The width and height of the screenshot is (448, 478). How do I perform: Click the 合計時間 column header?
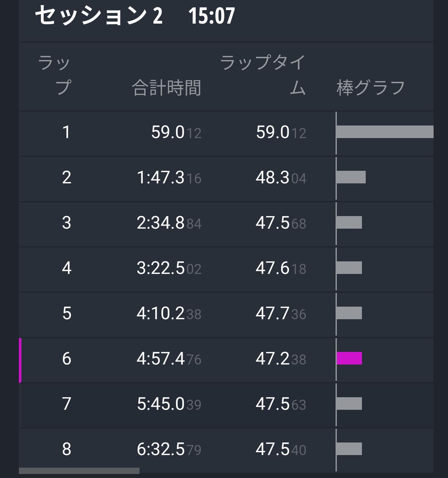(167, 88)
